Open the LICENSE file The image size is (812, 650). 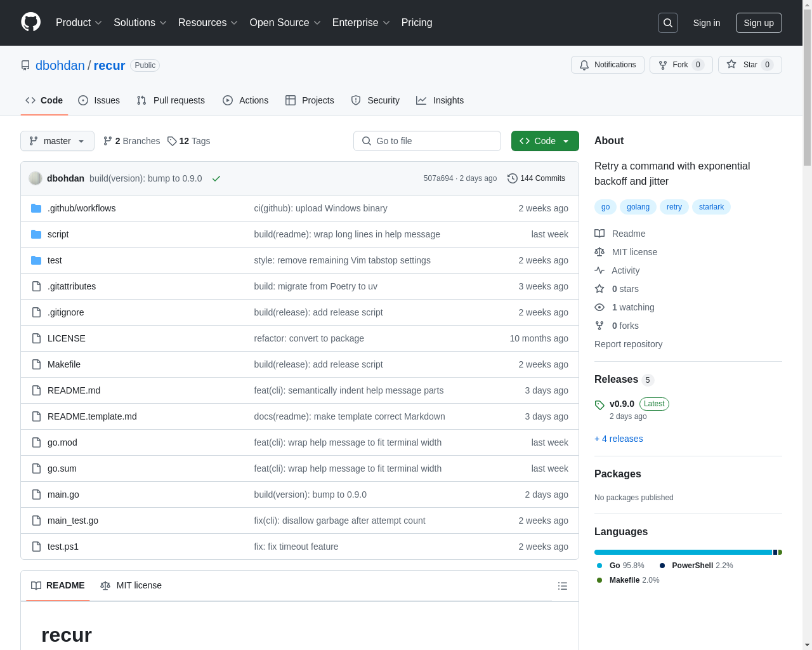(67, 338)
